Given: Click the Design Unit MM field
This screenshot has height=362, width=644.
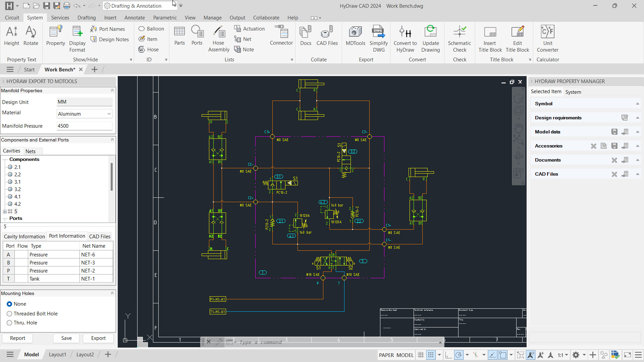Looking at the screenshot, I should (85, 102).
